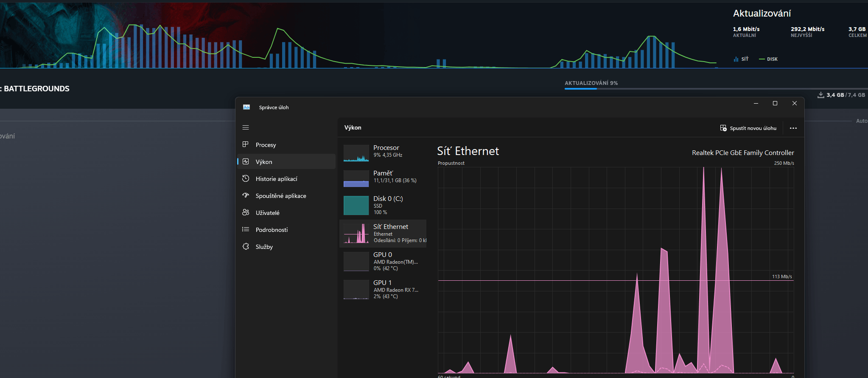Open the Procesy section icon
The image size is (868, 378).
point(246,144)
